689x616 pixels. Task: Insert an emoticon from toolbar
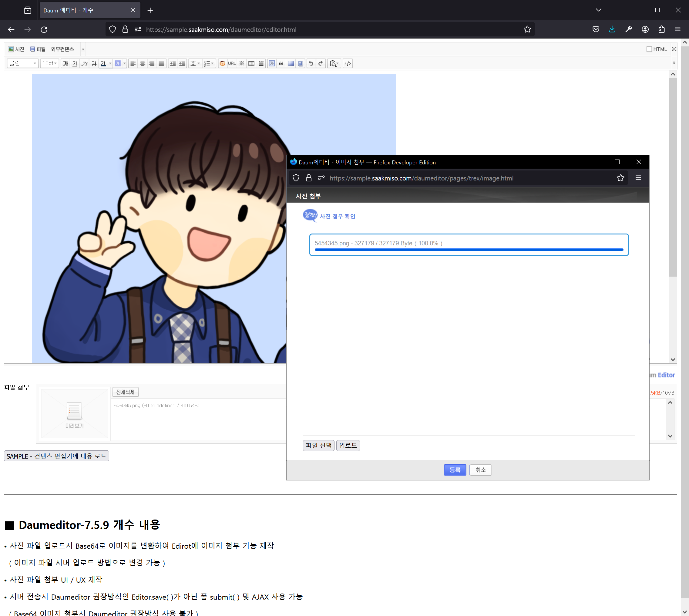pyautogui.click(x=222, y=63)
